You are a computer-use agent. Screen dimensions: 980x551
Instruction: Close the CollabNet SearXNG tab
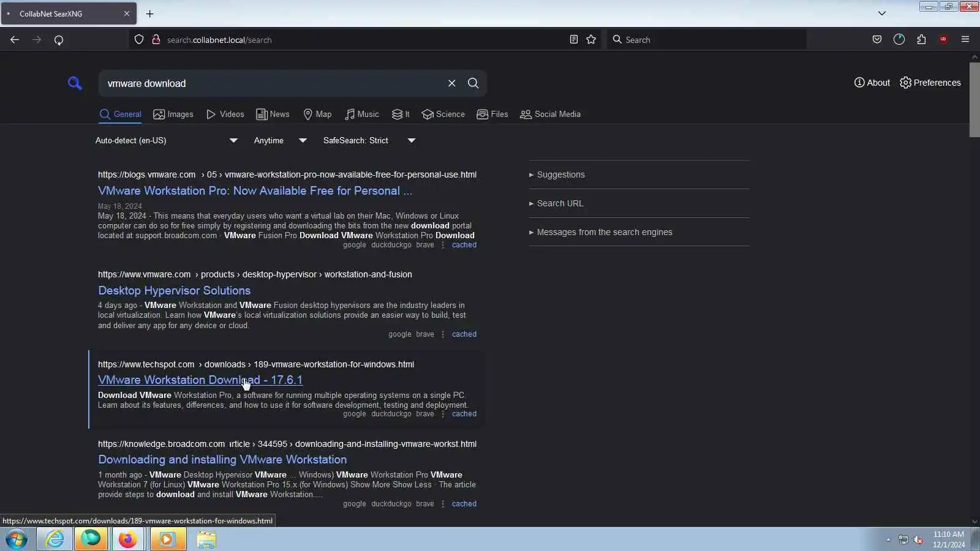[x=127, y=13]
